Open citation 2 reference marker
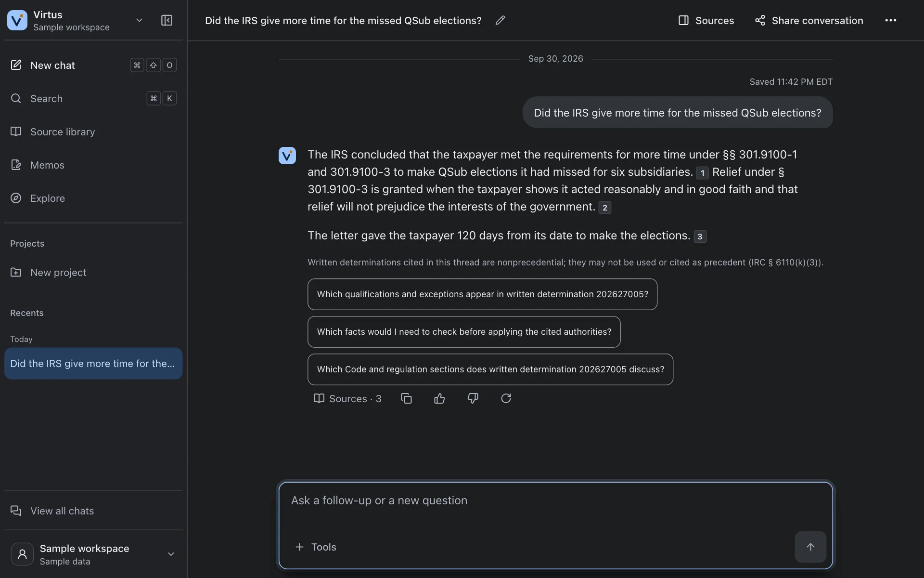This screenshot has width=924, height=578. 604,208
